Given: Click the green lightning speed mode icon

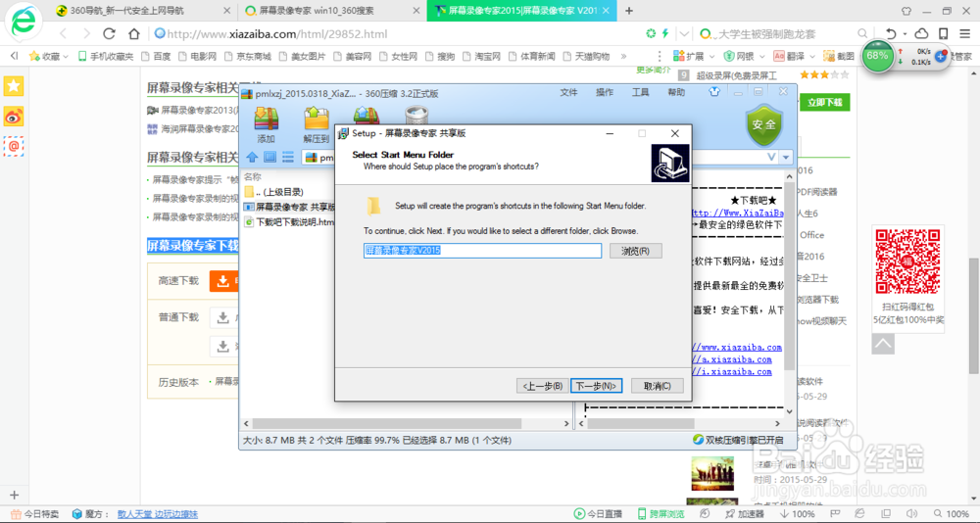Looking at the screenshot, I should pos(665,33).
